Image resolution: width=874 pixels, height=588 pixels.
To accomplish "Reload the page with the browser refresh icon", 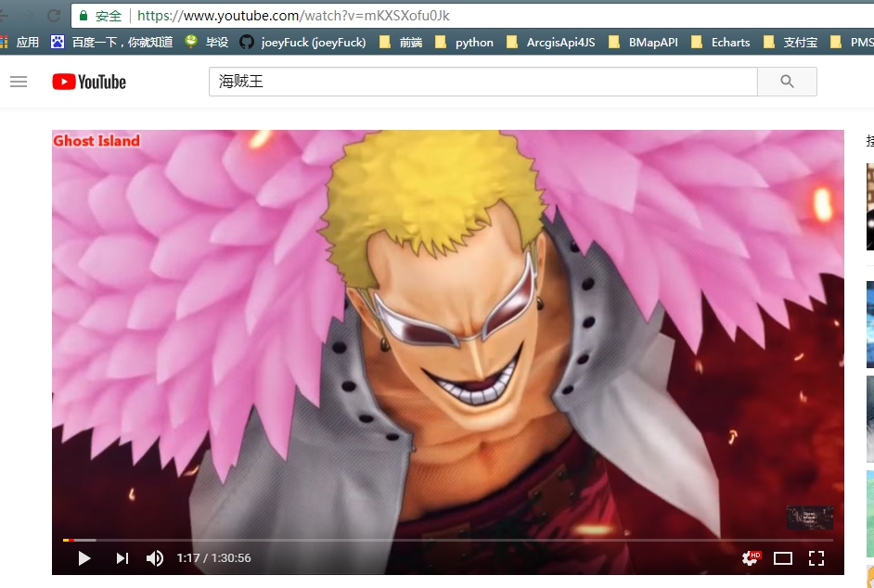I will [54, 16].
